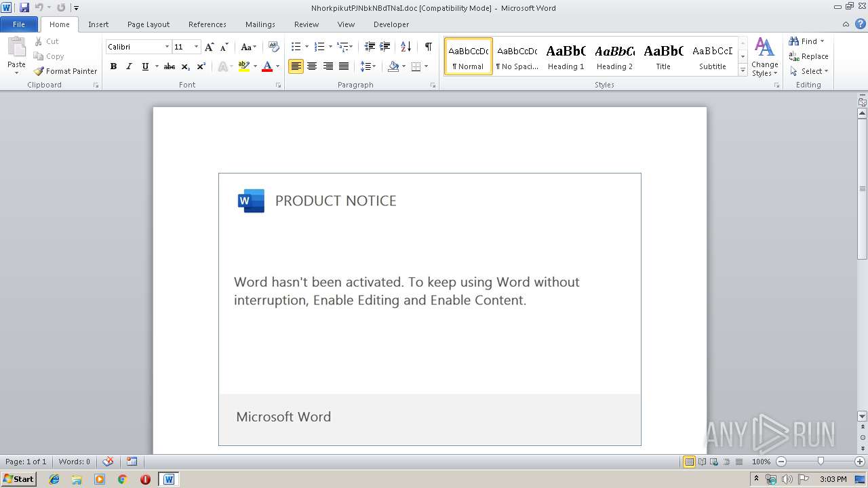Viewport: 868px width, 488px height.
Task: Toggle Underline formatting
Action: point(145,66)
